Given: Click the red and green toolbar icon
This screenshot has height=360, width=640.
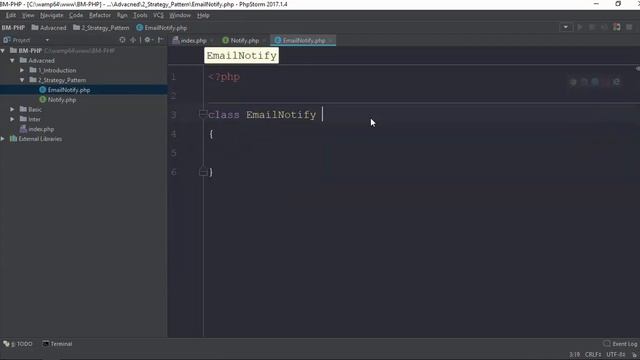Looking at the screenshot, I should tap(617, 27).
